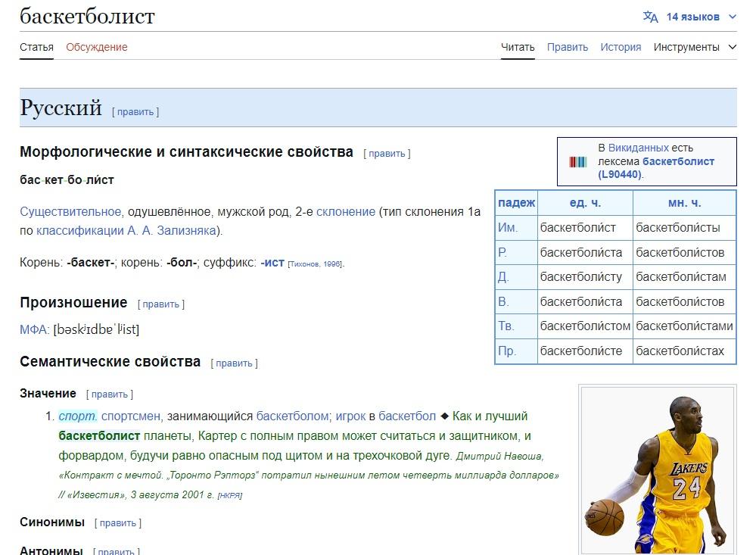Click the падеж table header link
This screenshot has width=756, height=555.
[x=516, y=203]
